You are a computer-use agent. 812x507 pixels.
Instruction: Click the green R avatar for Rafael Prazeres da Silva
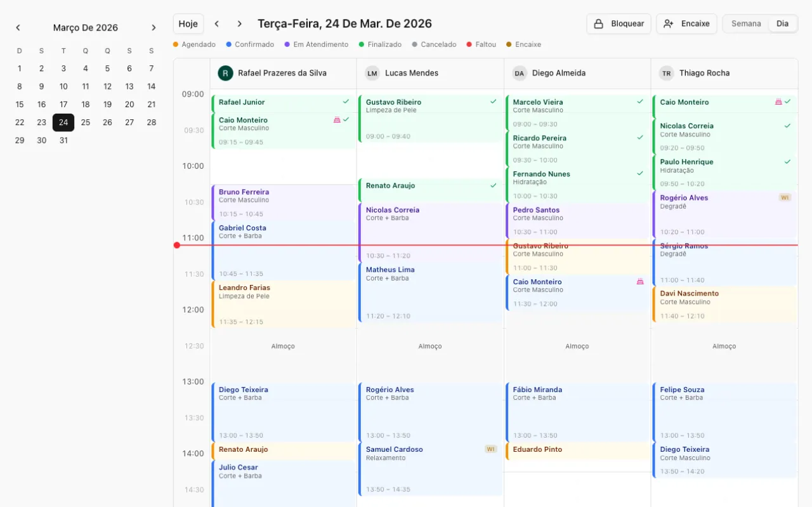[x=225, y=73]
